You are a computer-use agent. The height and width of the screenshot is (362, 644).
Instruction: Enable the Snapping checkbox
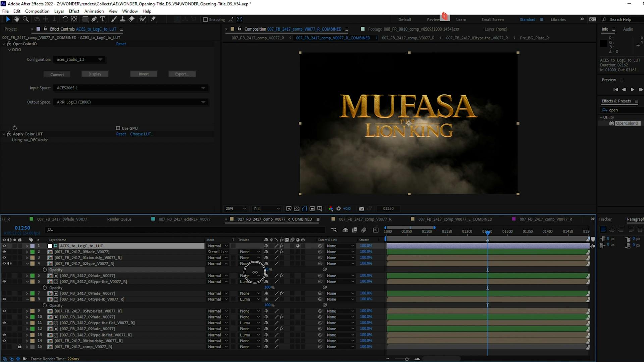click(x=205, y=20)
